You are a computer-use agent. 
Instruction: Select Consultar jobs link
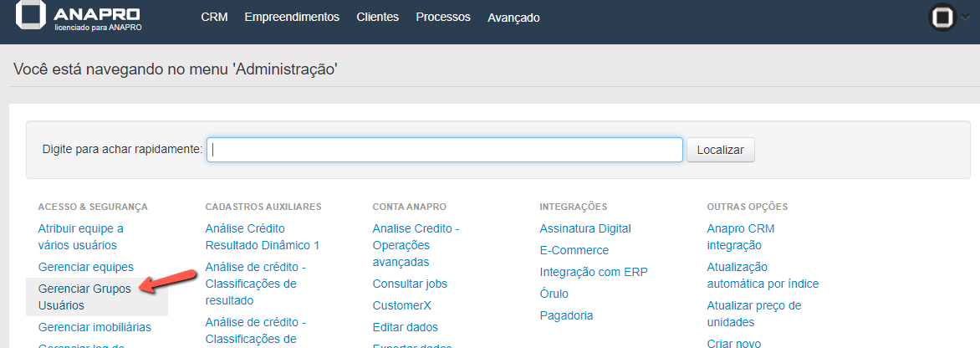click(x=410, y=284)
